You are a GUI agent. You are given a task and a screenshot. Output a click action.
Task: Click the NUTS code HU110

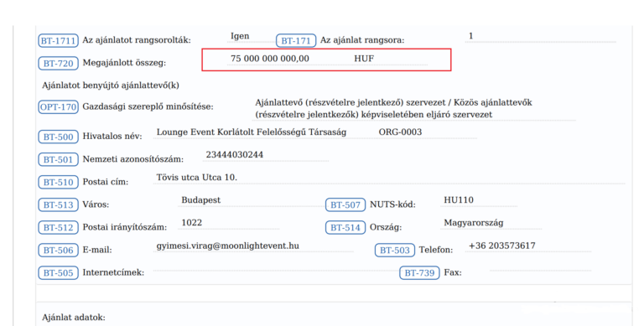(x=459, y=200)
